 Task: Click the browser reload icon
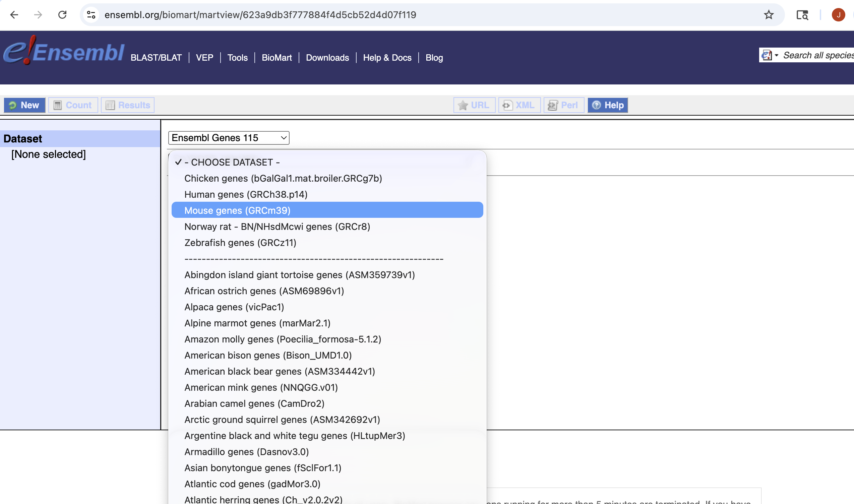(x=62, y=15)
